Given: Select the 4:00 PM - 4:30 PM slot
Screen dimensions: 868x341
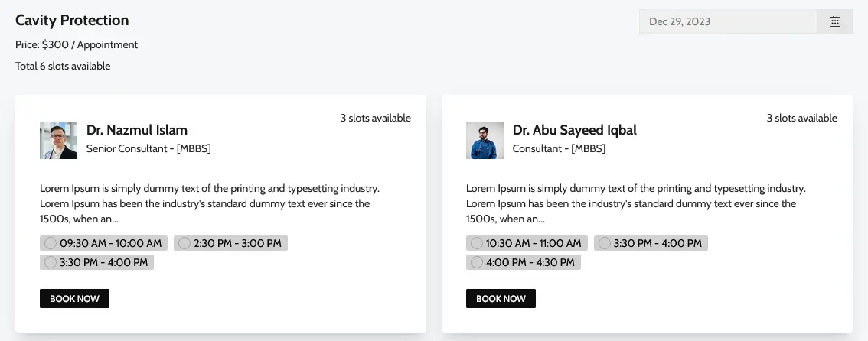Looking at the screenshot, I should coord(523,262).
